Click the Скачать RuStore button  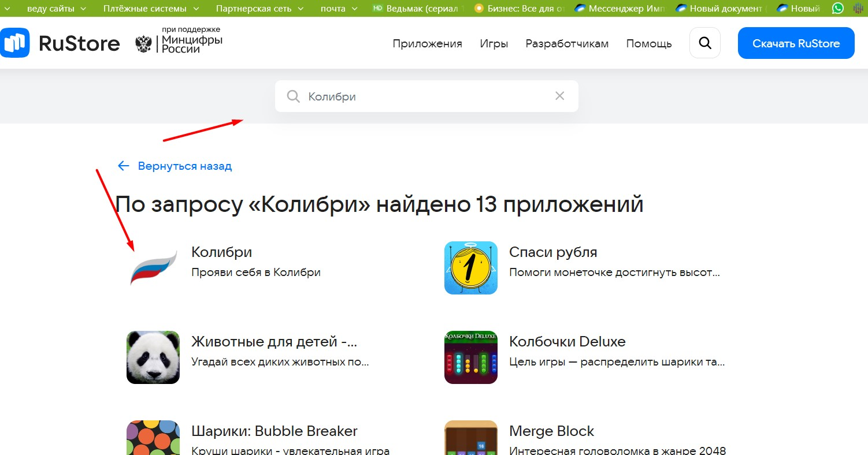796,43
